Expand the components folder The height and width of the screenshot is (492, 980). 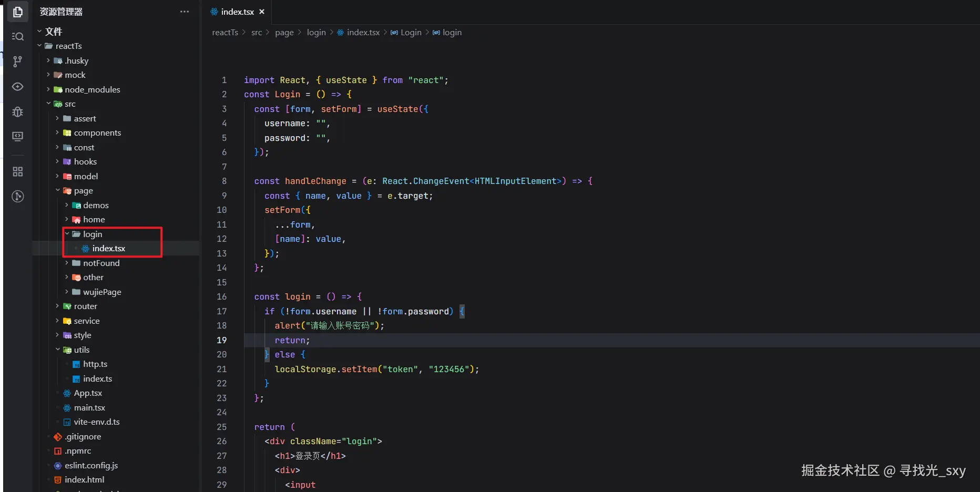tap(97, 133)
